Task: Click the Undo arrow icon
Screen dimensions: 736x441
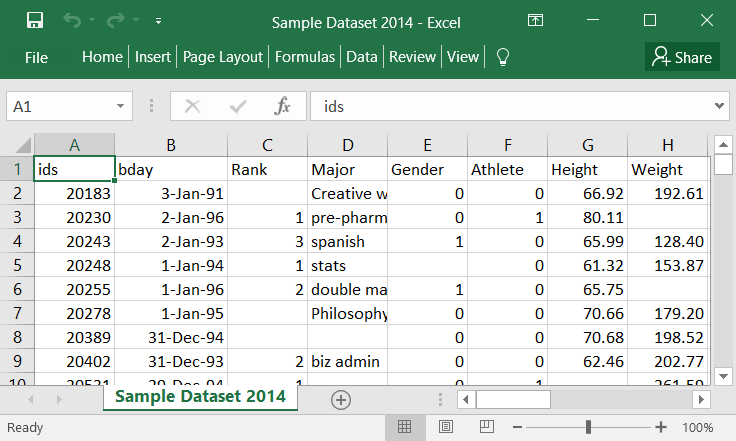Action: (x=72, y=20)
